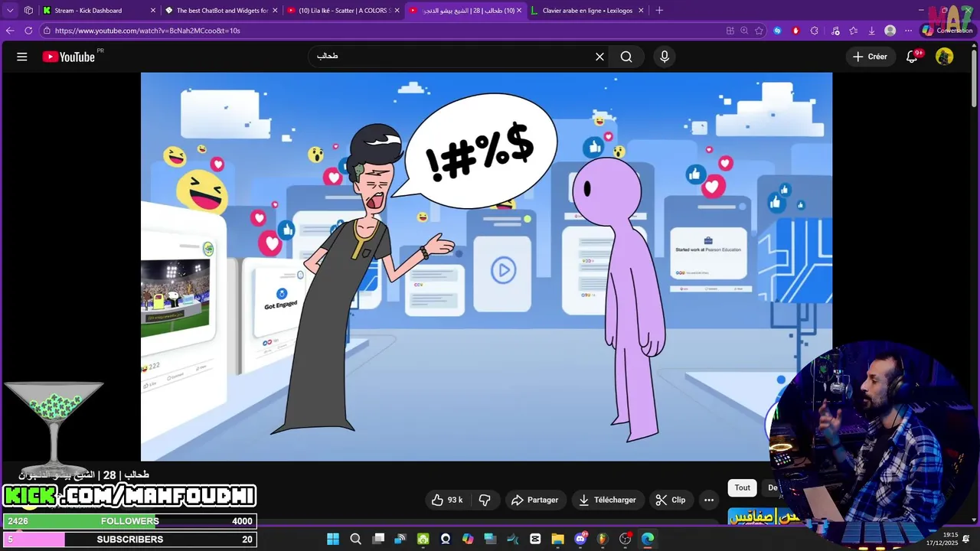This screenshot has width=980, height=551.
Task: Dislike the video with thumbs down
Action: click(x=485, y=500)
